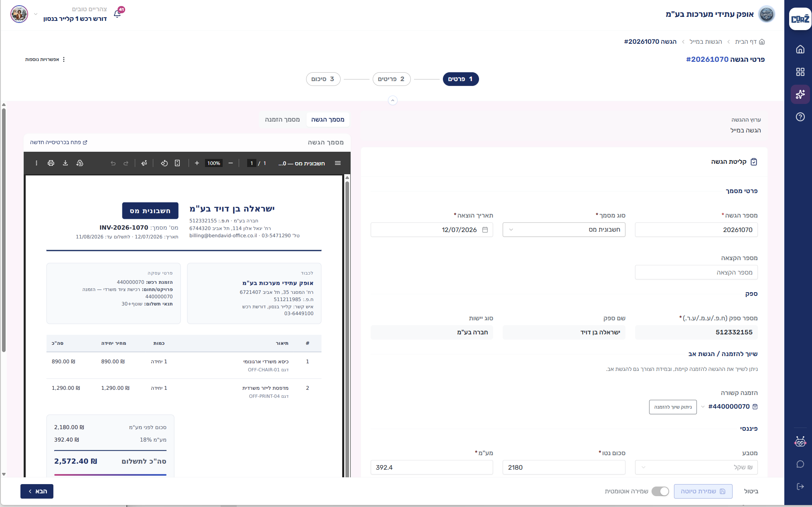Switch to submission document tab

tap(327, 120)
